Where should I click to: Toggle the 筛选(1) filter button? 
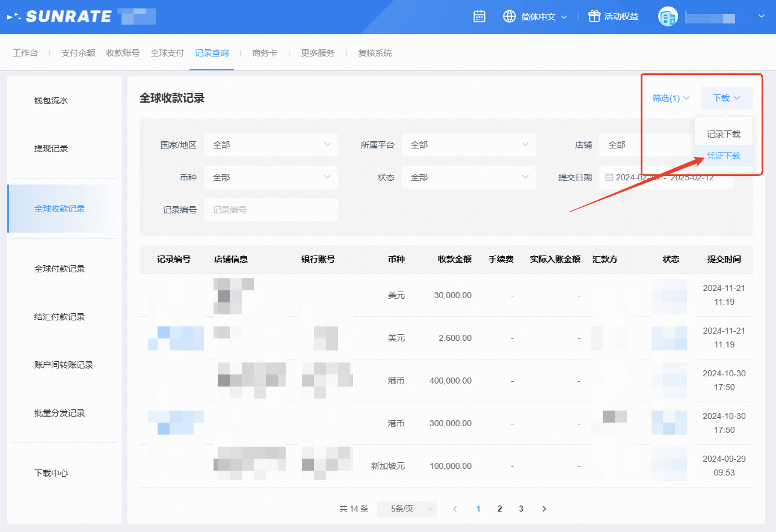671,98
